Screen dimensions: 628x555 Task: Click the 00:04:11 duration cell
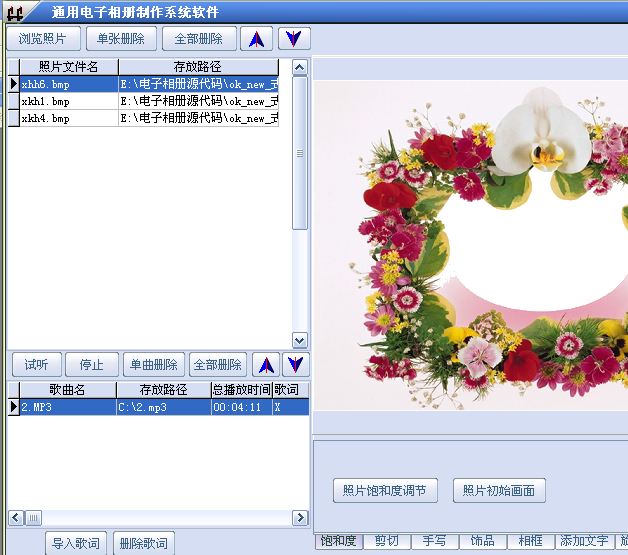[242, 407]
